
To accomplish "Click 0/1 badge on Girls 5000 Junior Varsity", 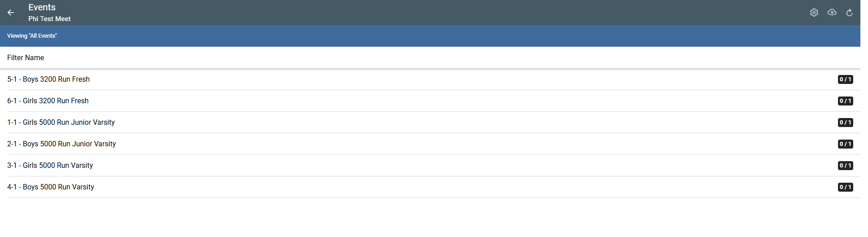I will [845, 123].
